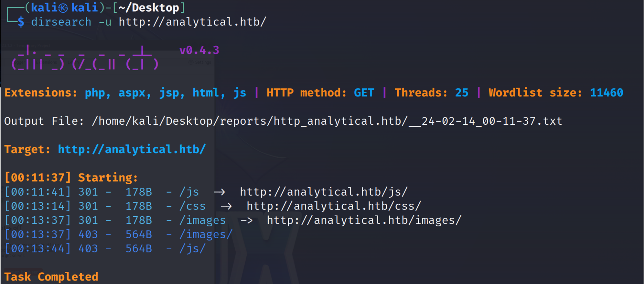Screen dimensions: 644x284
Task: Click the /js path in the 00:11:41 row
Action: pyautogui.click(x=189, y=192)
